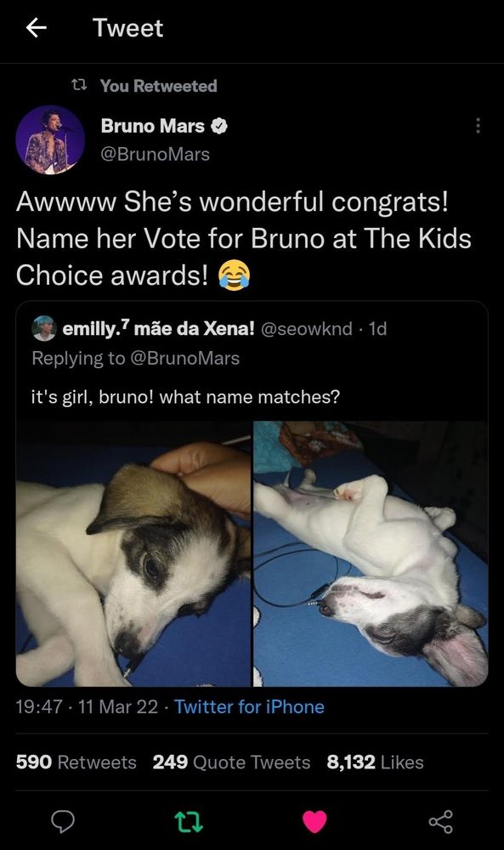Open the 8,132 Likes list
The image size is (504, 850).
(x=375, y=762)
